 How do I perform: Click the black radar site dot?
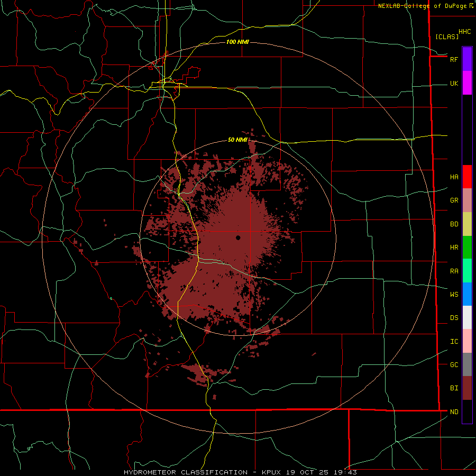tap(238, 237)
